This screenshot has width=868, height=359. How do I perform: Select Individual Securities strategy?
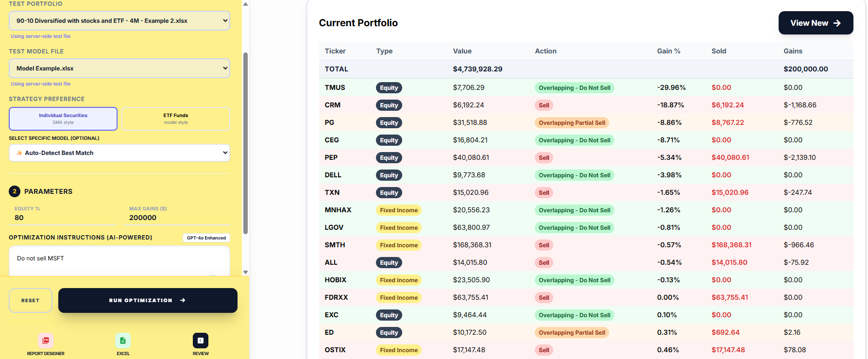click(63, 119)
